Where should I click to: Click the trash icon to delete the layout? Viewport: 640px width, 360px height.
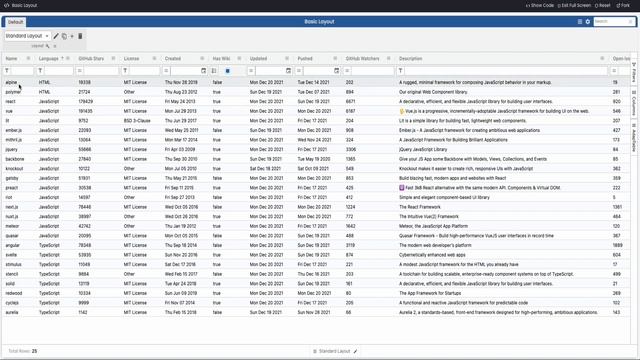tap(80, 36)
